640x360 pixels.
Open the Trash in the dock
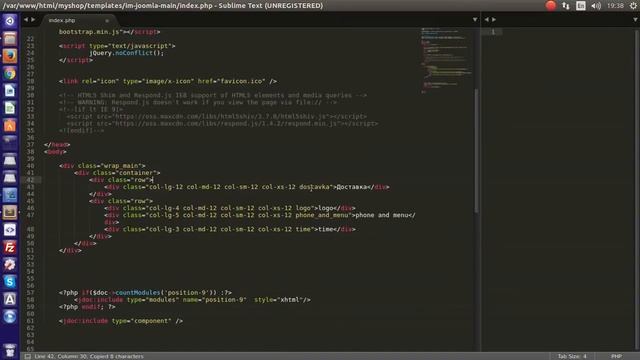coord(10,351)
